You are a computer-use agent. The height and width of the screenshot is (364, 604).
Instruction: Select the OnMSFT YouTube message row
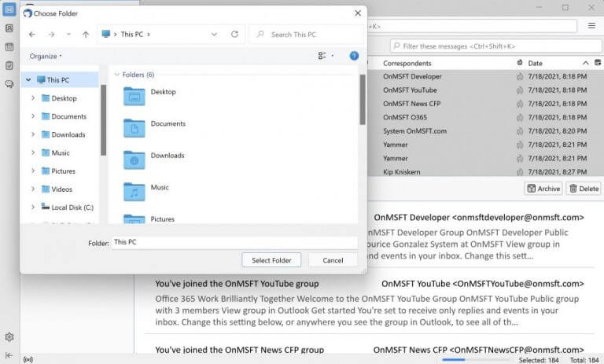485,90
